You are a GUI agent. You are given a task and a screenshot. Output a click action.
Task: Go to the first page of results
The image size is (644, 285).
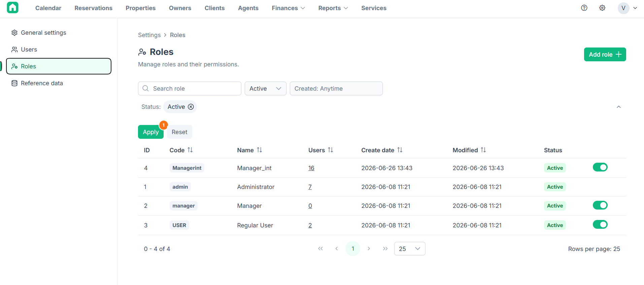[x=320, y=249]
